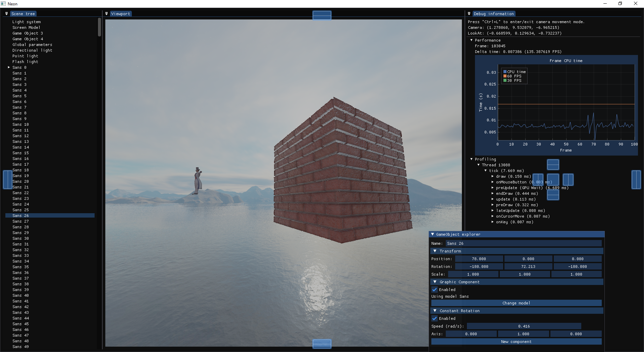Select the Debug information tab

pyautogui.click(x=495, y=14)
